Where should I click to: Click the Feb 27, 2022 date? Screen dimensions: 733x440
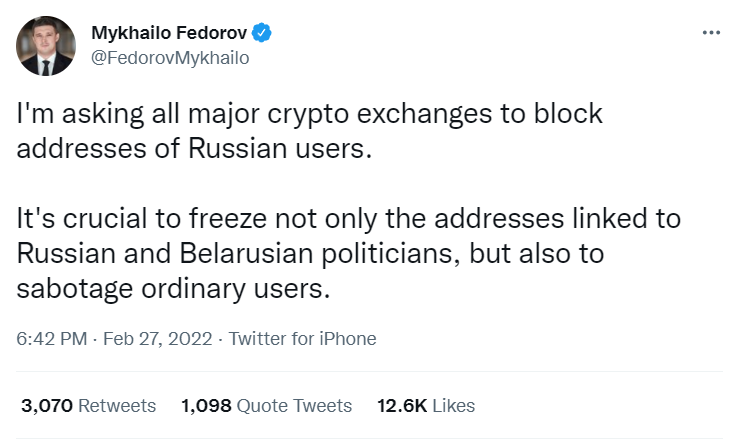pyautogui.click(x=158, y=339)
